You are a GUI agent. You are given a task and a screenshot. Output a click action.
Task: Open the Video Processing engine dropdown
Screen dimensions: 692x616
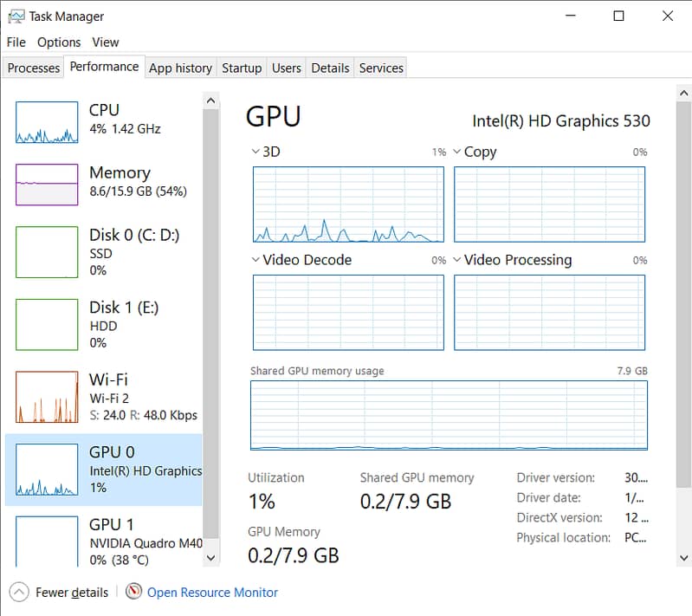coord(457,260)
